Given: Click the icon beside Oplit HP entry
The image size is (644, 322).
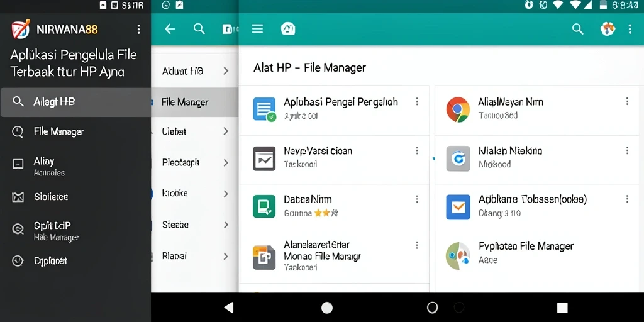Looking at the screenshot, I should 18,229.
